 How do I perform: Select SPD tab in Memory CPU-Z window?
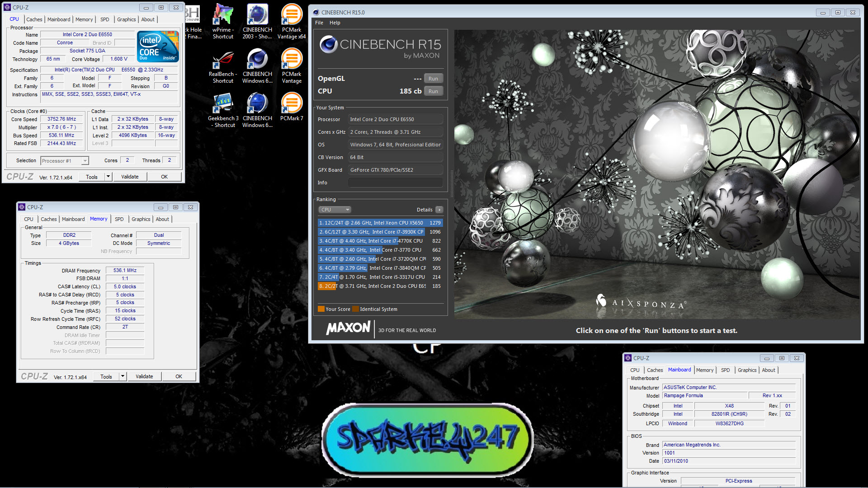click(119, 219)
